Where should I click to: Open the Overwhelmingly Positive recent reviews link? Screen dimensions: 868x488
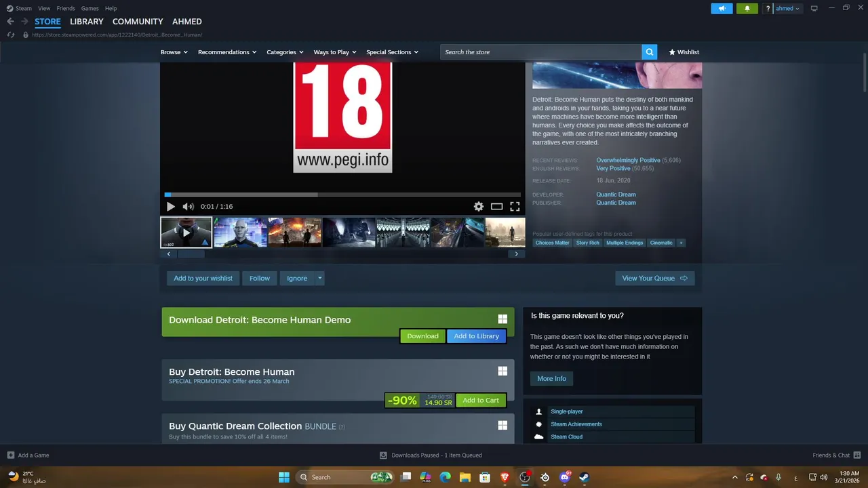(628, 161)
